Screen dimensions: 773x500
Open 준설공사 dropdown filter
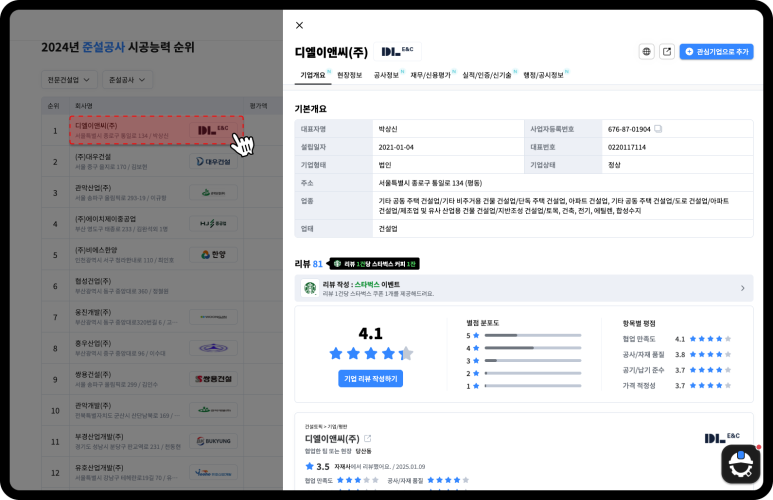click(x=127, y=79)
